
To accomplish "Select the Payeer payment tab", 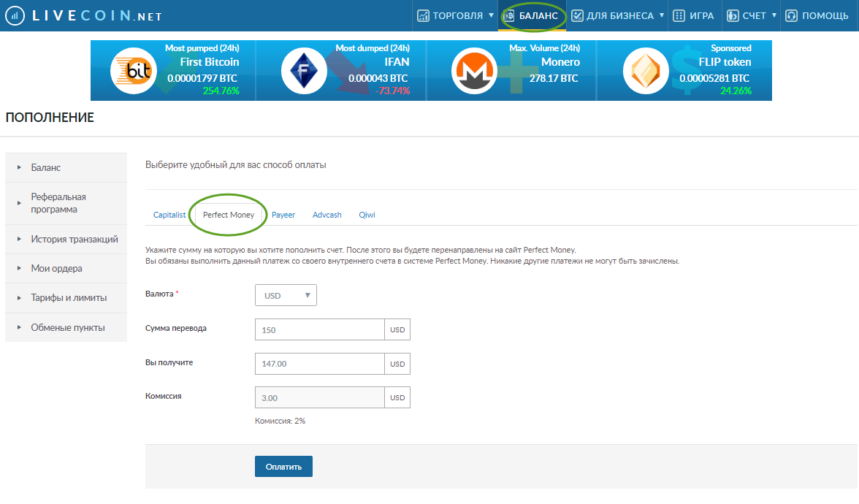I will click(x=283, y=215).
